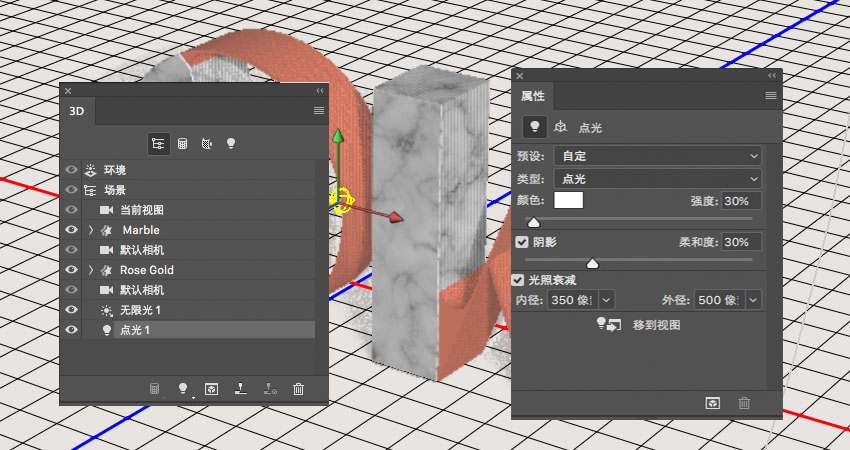Toggle visibility of 环境 row
850x450 pixels.
[72, 170]
